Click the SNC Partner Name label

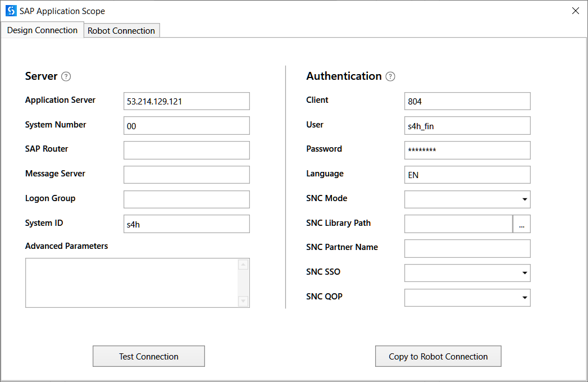point(342,247)
